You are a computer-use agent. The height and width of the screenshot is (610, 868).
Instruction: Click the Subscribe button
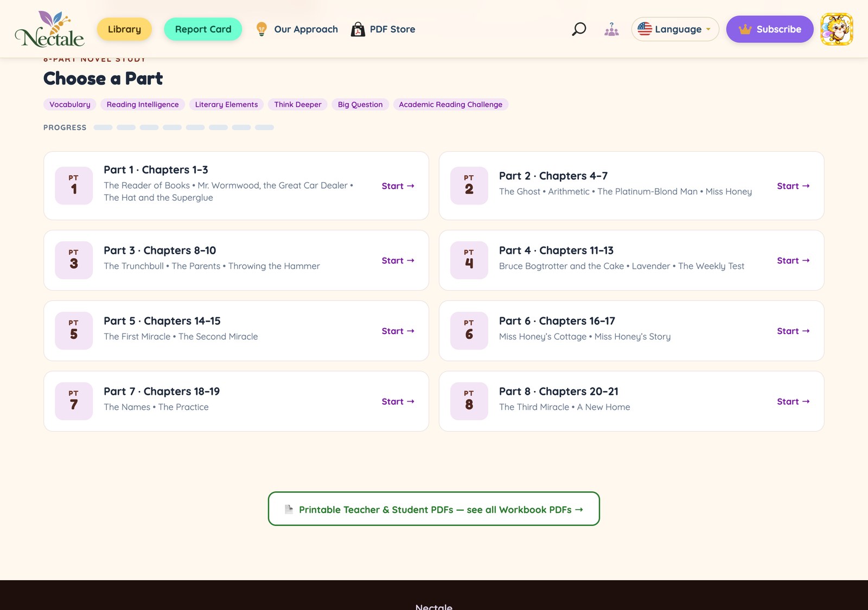click(x=770, y=29)
